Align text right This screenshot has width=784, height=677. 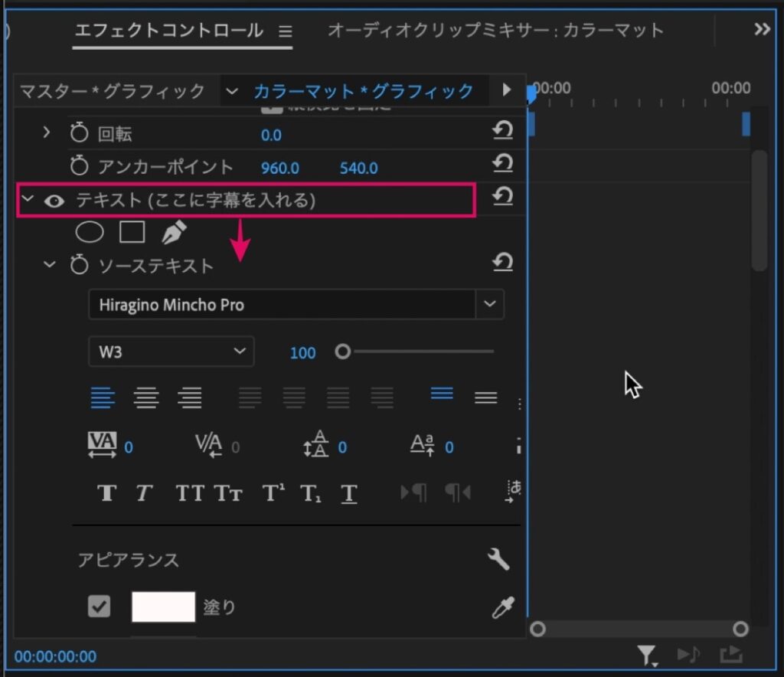(x=190, y=397)
